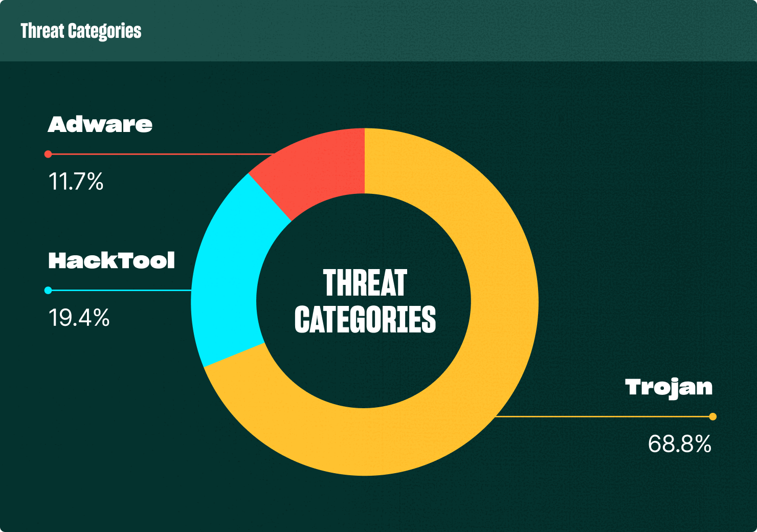This screenshot has height=532, width=757.
Task: Click the word THREAT inside the donut
Action: 365,283
